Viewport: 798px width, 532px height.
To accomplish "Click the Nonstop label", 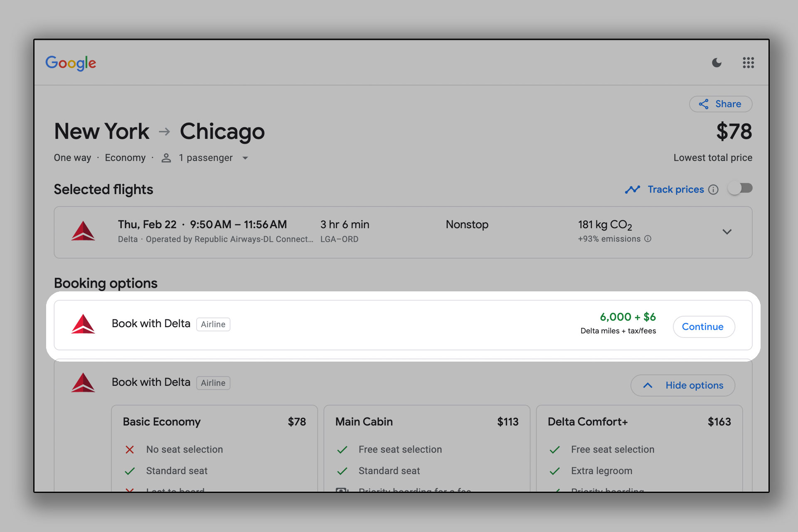I will point(467,224).
